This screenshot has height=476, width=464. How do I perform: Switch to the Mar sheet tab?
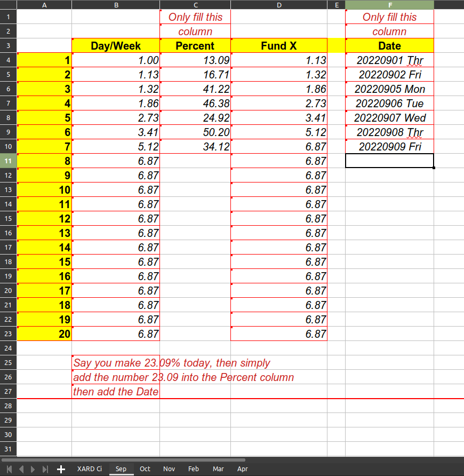pyautogui.click(x=218, y=469)
